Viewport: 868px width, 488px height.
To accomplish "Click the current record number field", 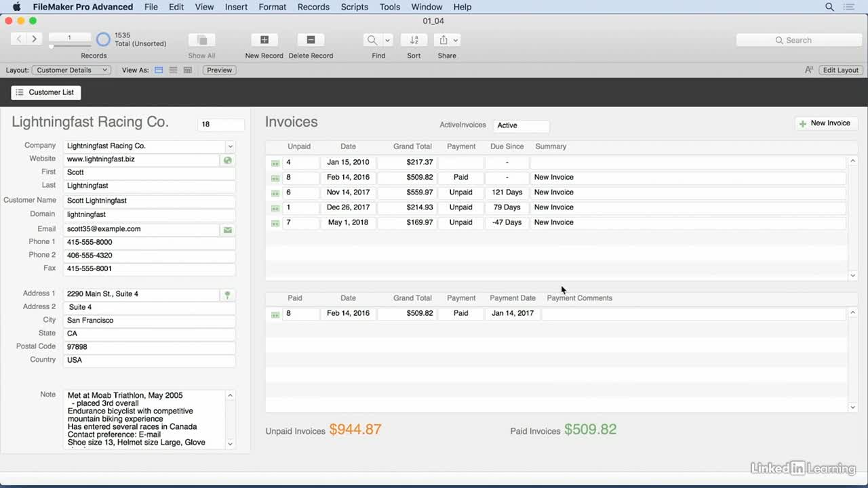I will coord(70,37).
